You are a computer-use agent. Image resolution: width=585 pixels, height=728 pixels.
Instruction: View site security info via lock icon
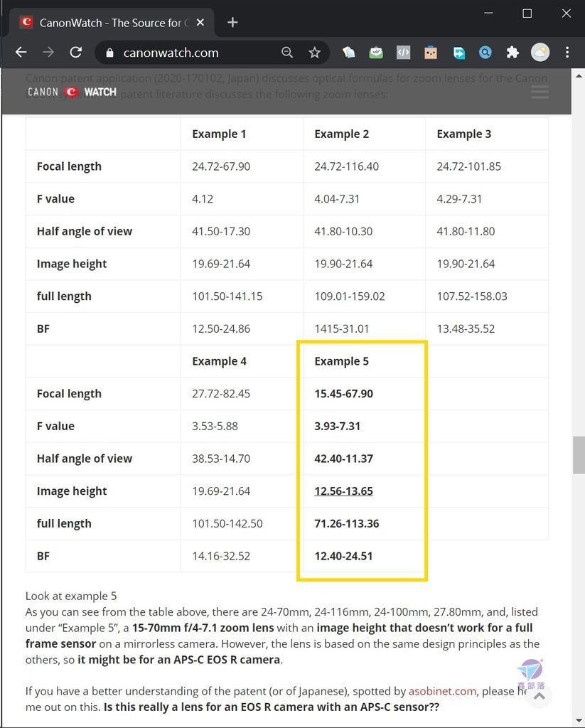(x=109, y=53)
